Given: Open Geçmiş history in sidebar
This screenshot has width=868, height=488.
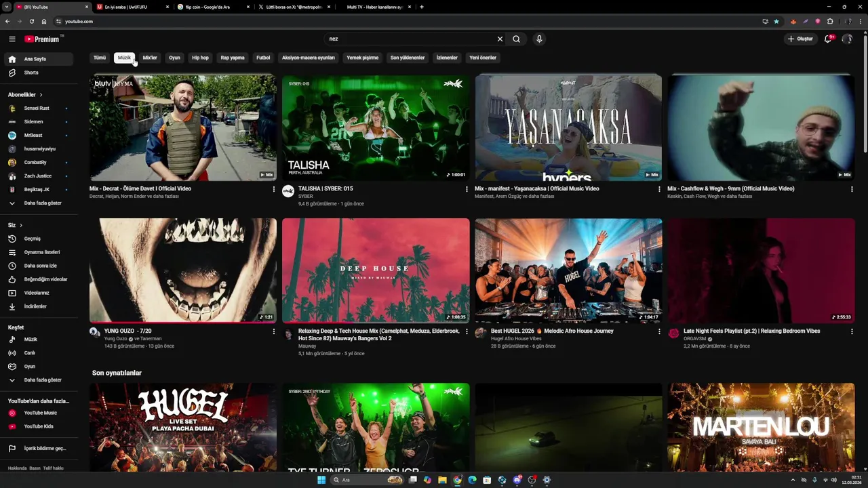Looking at the screenshot, I should pos(38,239).
